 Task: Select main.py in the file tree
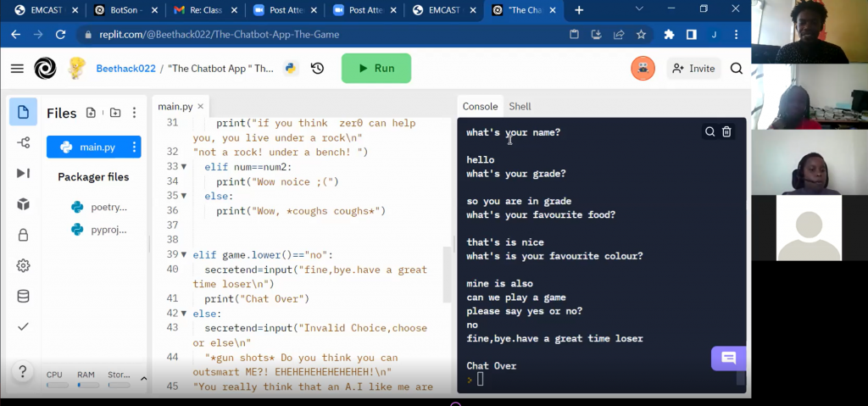(93, 147)
